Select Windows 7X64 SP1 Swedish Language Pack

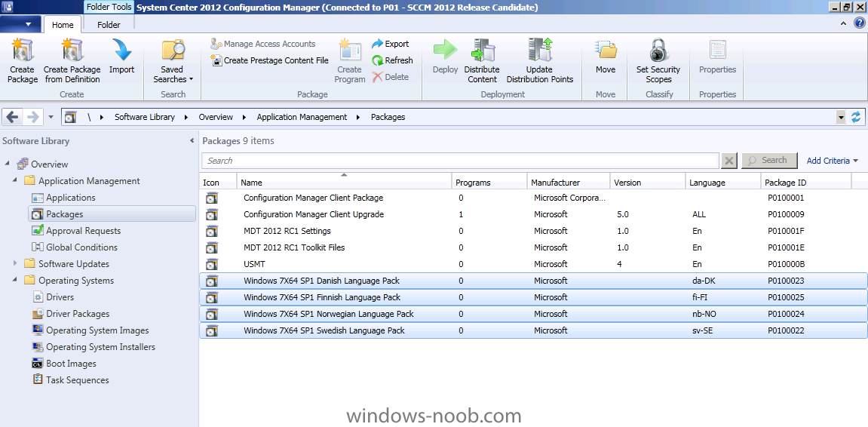coord(533,330)
